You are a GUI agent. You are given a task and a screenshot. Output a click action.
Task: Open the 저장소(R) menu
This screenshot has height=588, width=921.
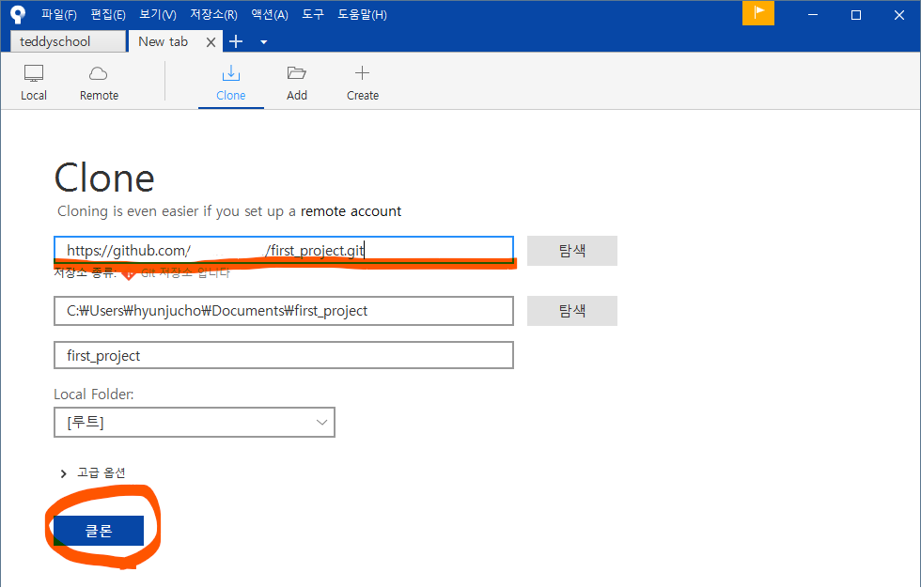point(213,15)
